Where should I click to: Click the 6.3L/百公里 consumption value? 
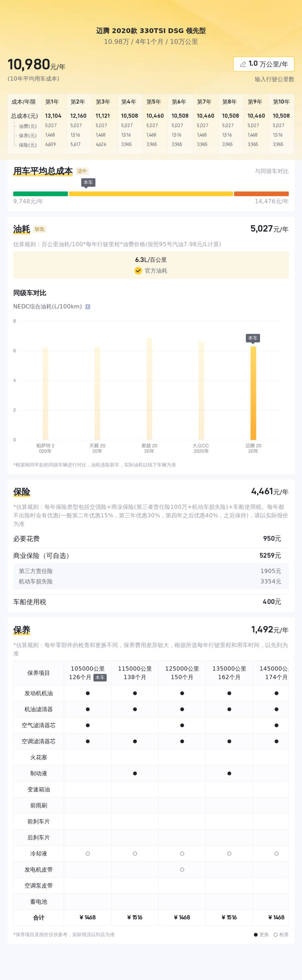pyautogui.click(x=151, y=260)
